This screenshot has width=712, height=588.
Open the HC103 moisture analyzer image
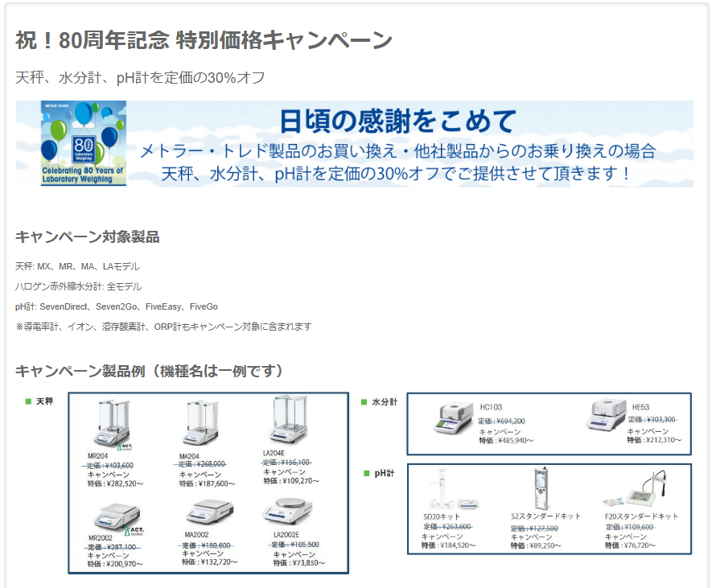click(453, 417)
